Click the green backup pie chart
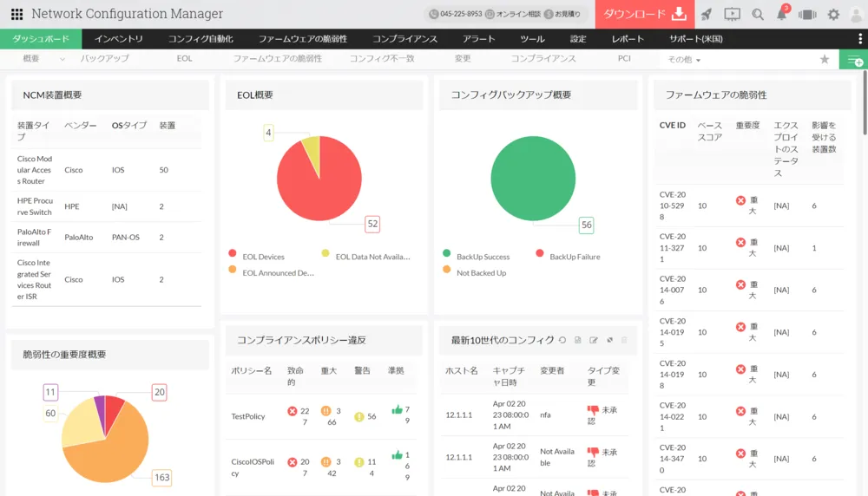This screenshot has width=868, height=496. [533, 178]
